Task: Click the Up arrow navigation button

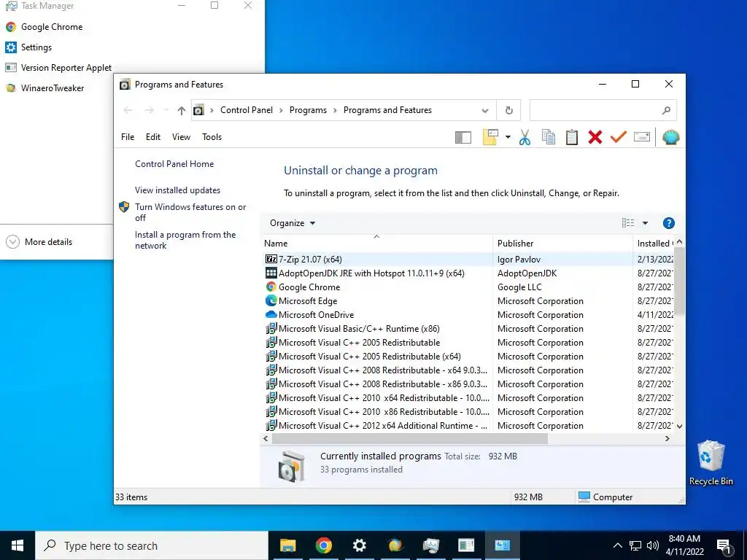Action: (x=181, y=111)
